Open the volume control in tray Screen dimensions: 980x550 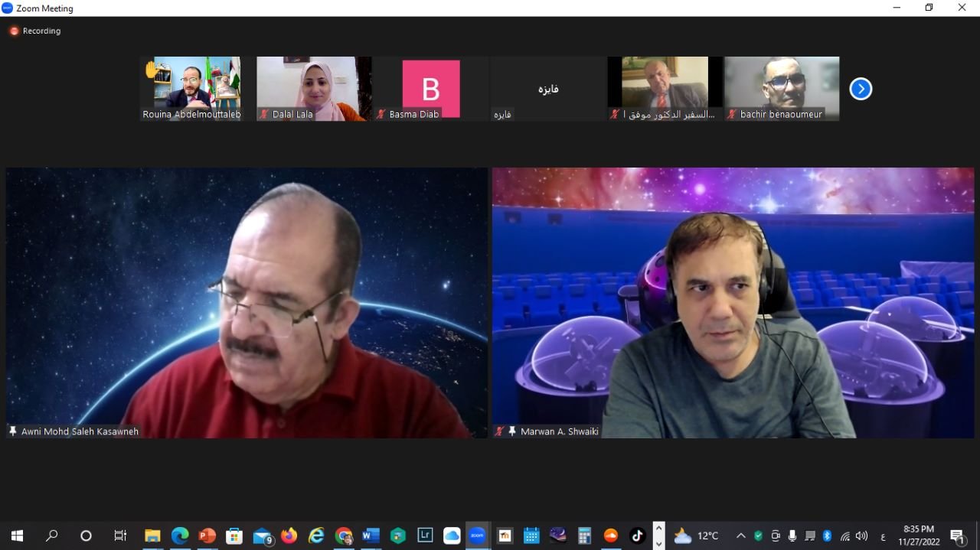[x=862, y=535]
